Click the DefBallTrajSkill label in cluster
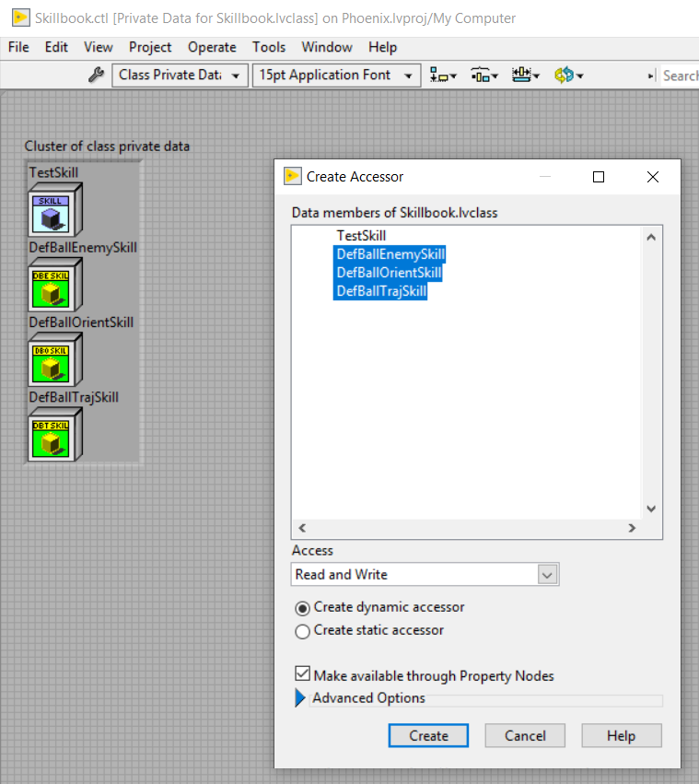The width and height of the screenshot is (699, 784). coord(74,397)
